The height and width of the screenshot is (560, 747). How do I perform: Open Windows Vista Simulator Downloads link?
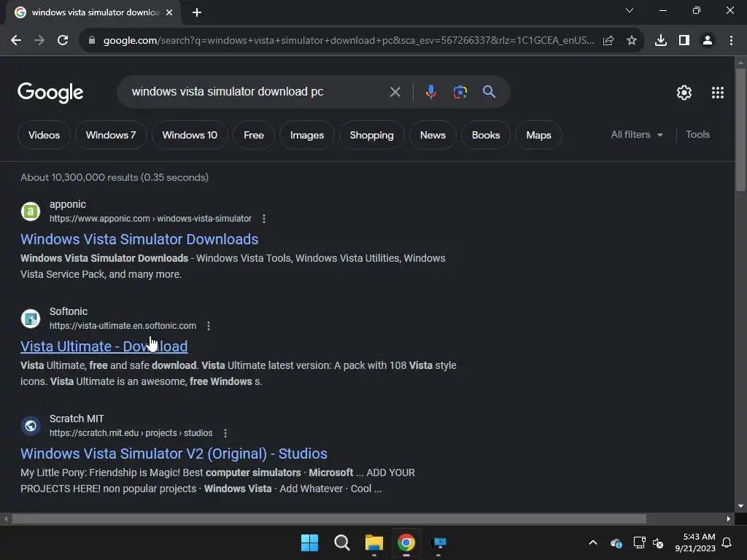pos(139,239)
